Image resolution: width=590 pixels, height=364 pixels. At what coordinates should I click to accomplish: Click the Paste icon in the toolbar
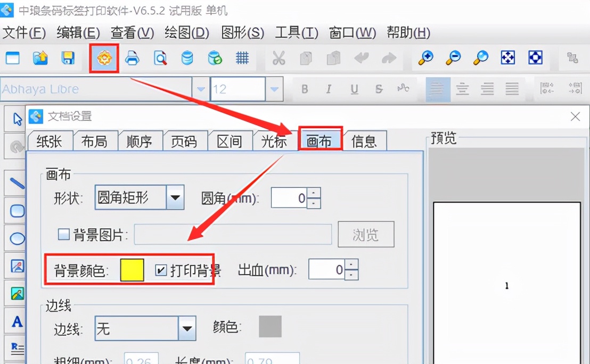333,58
